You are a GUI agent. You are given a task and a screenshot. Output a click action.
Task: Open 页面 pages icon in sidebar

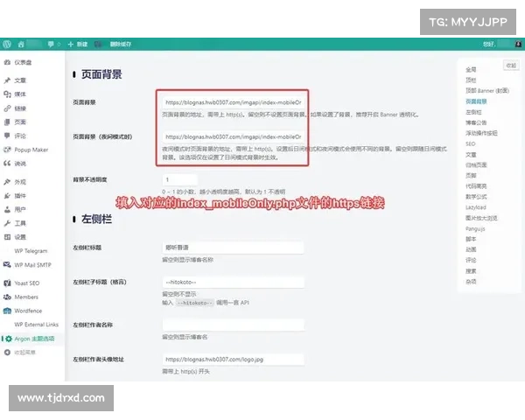(x=7, y=122)
